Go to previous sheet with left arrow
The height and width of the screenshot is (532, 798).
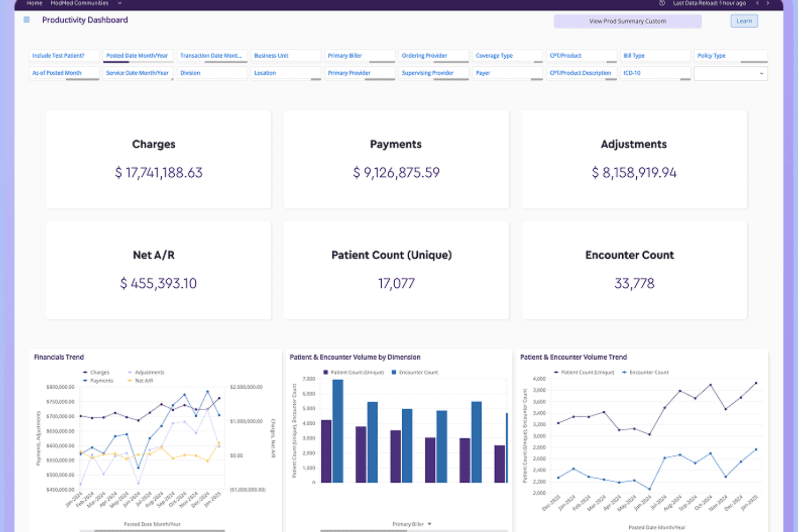757,3
